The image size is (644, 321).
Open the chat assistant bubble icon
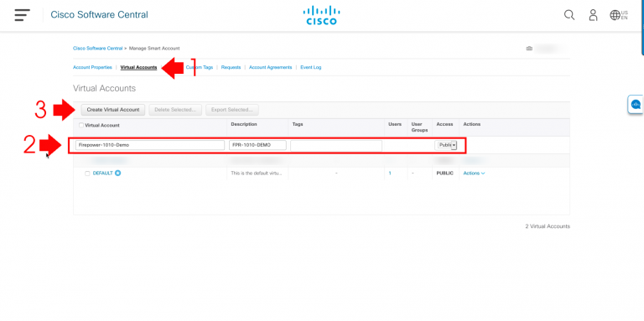point(636,104)
